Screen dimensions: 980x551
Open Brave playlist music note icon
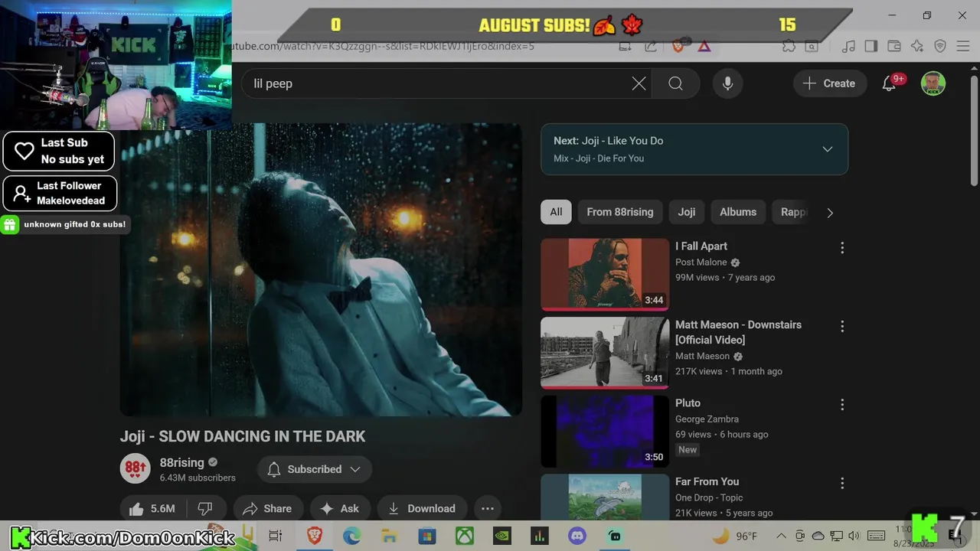pos(848,46)
